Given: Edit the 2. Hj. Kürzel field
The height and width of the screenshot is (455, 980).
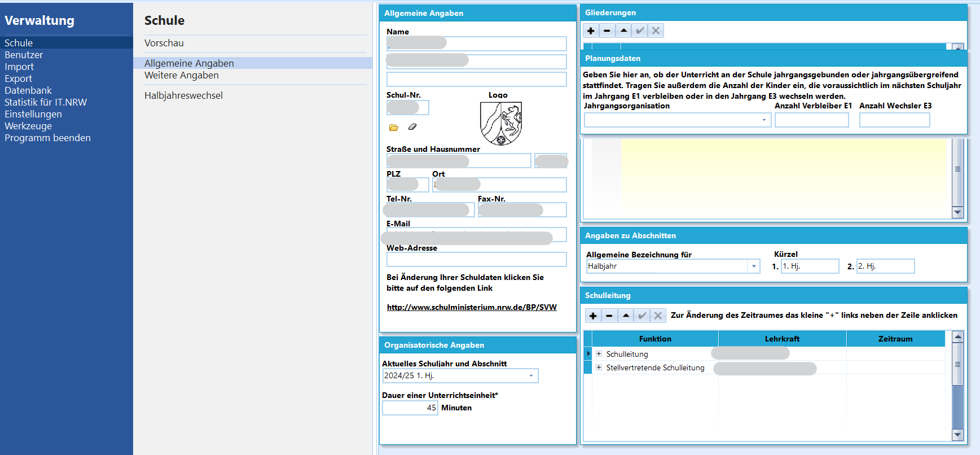Looking at the screenshot, I should 886,266.
